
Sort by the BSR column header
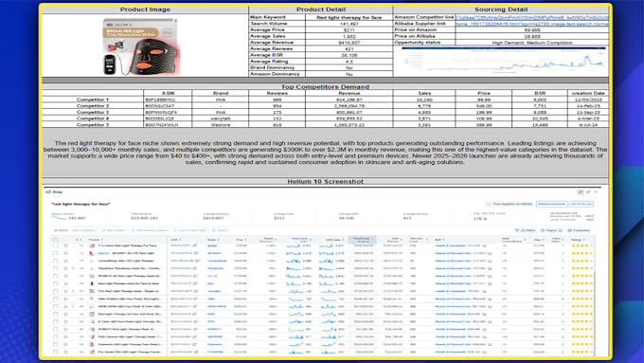pos(438,240)
